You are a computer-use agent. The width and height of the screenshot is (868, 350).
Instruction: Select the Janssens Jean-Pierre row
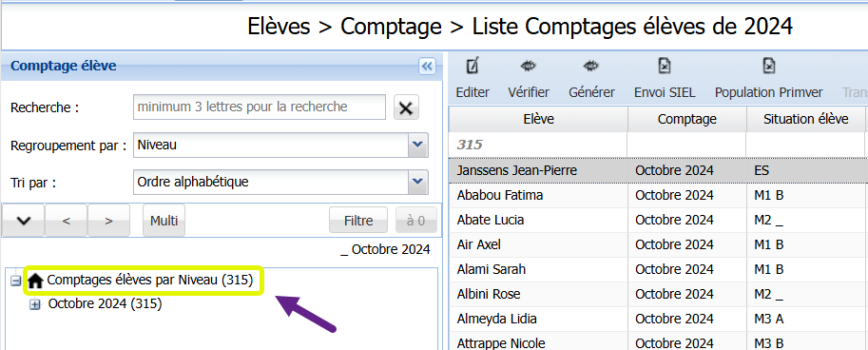(658, 170)
